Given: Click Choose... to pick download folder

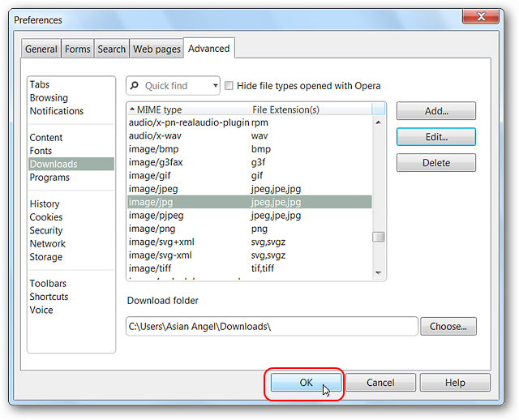Looking at the screenshot, I should (x=448, y=327).
